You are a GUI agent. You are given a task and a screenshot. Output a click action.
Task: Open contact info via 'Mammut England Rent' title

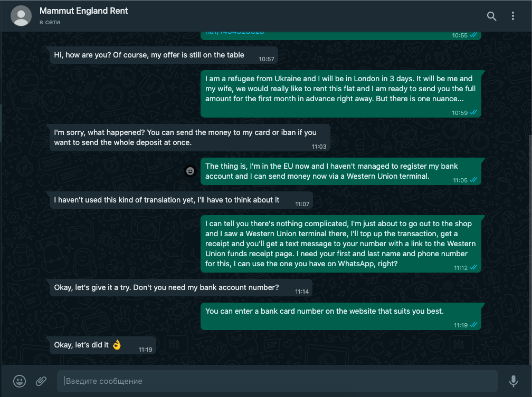pos(84,11)
